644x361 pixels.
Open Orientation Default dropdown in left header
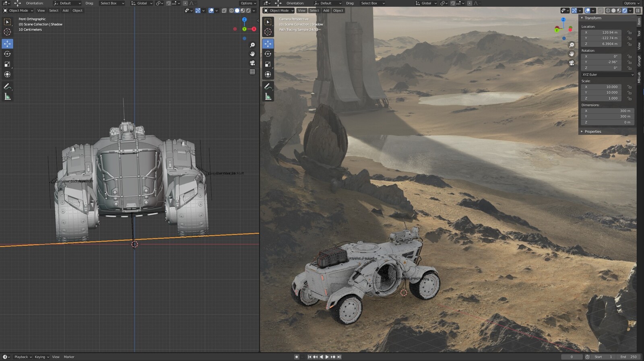click(x=67, y=3)
